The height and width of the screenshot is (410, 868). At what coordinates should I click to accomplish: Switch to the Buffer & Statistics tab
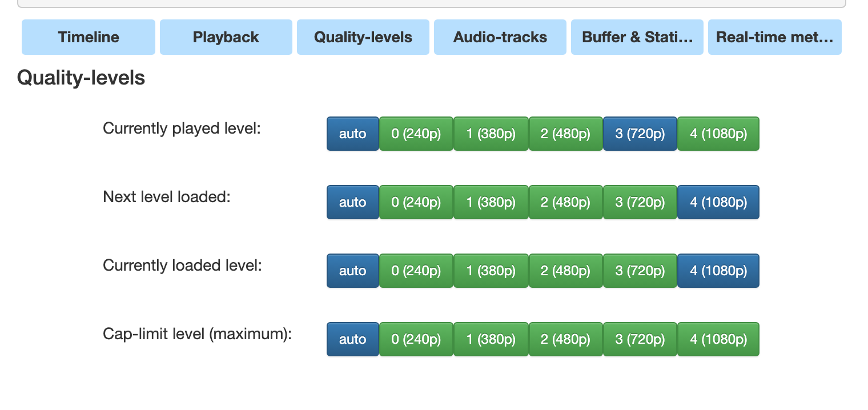637,37
